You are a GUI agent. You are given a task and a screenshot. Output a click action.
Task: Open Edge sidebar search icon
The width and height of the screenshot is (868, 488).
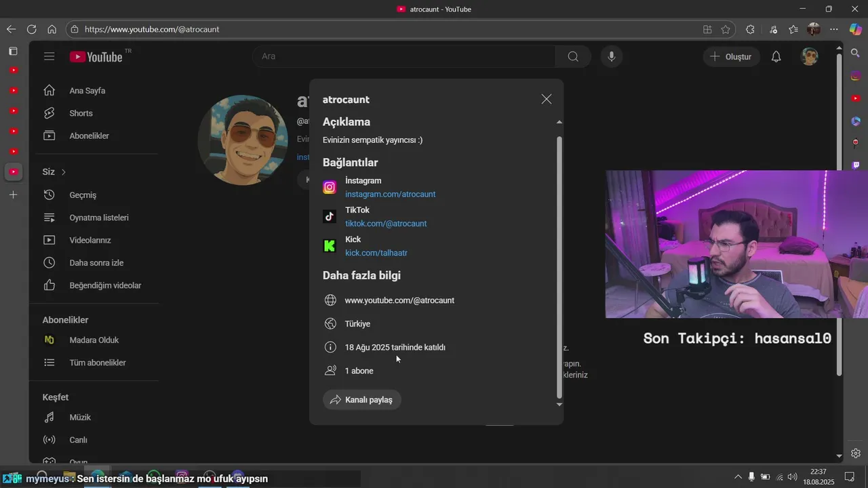click(x=856, y=52)
